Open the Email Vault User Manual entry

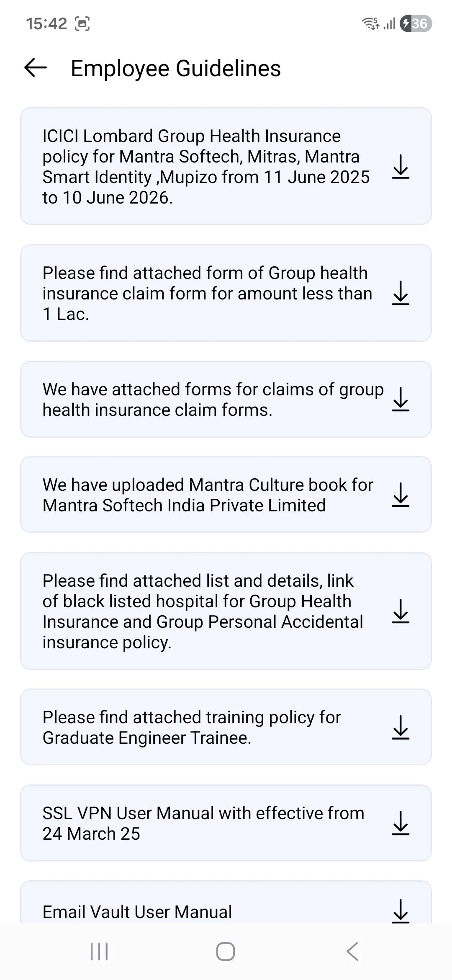[x=137, y=912]
